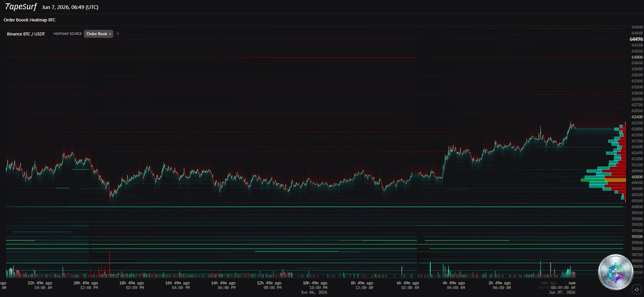Click the 'Order Boook Heatmap BTC' title
The height and width of the screenshot is (297, 644).
pos(30,20)
